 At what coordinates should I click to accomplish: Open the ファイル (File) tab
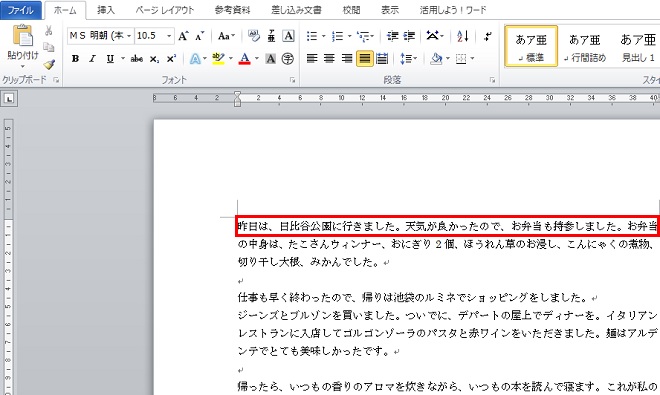[x=21, y=10]
